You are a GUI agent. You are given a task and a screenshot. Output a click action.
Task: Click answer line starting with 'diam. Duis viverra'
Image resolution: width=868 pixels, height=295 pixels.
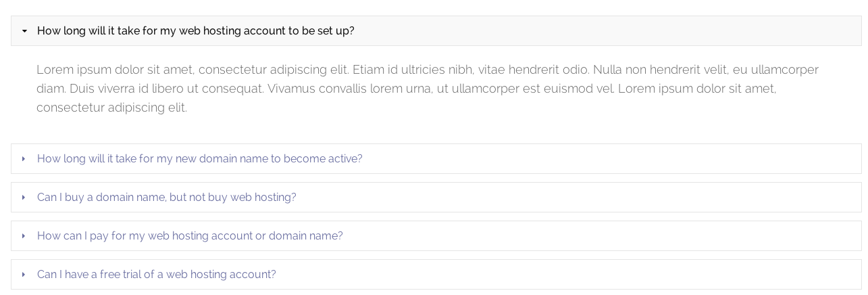406,89
